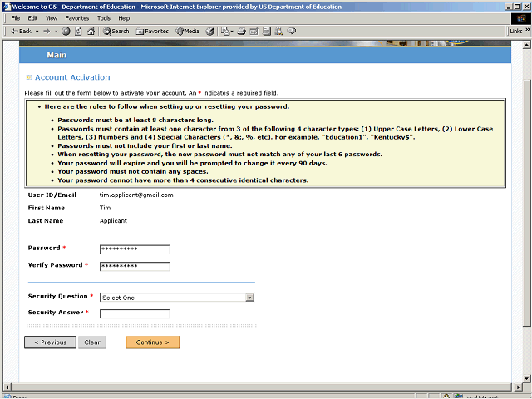Open the Favorites menu
The width and height of the screenshot is (532, 399).
click(x=77, y=18)
